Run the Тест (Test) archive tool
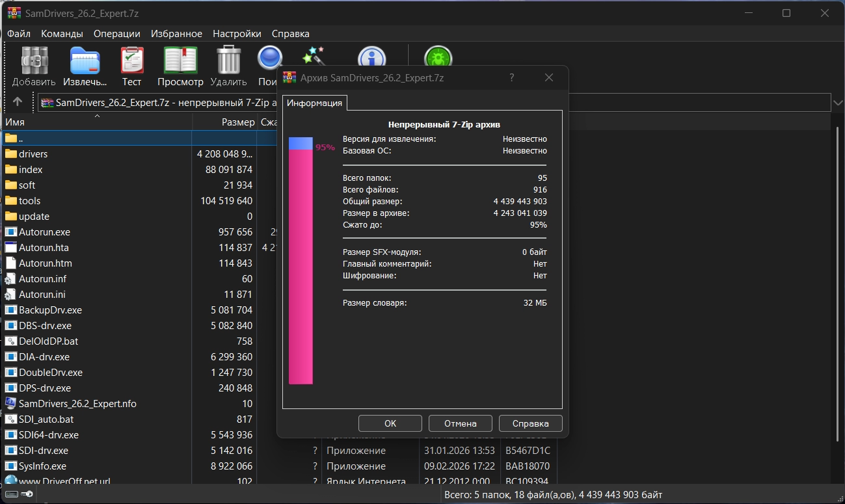 (x=132, y=62)
